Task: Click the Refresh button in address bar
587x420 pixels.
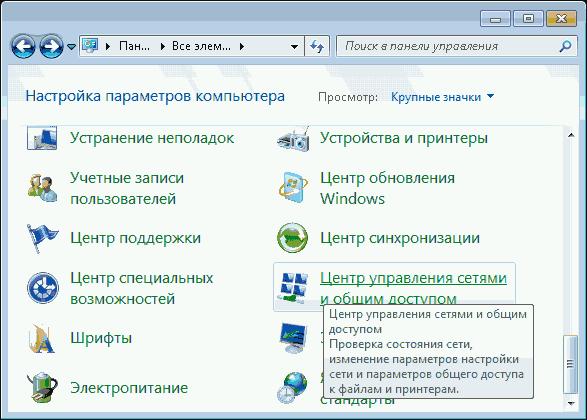Action: (317, 46)
